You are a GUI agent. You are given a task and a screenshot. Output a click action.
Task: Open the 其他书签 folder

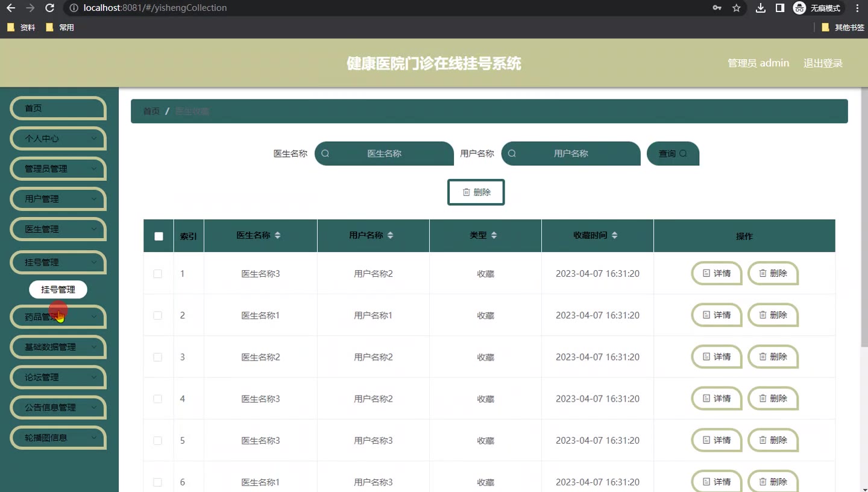point(843,27)
